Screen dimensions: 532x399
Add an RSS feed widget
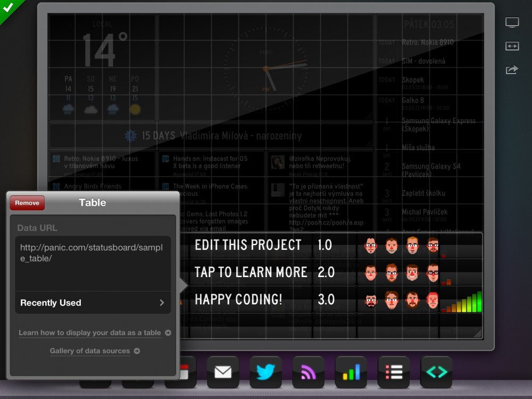[308, 372]
